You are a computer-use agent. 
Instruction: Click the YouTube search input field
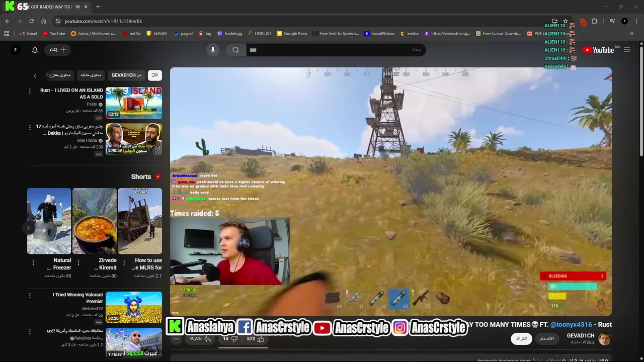[x=335, y=50]
